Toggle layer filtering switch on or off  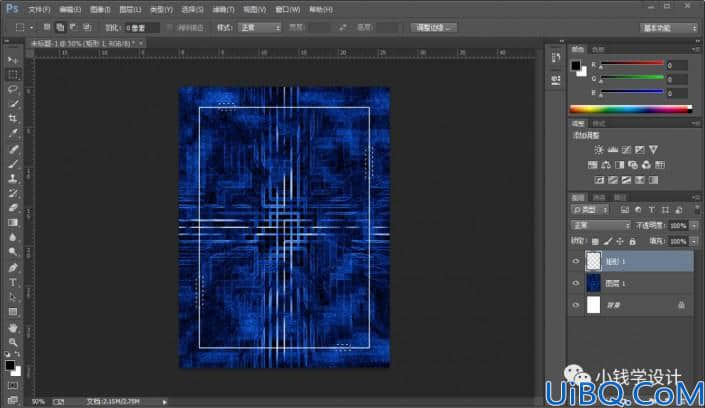[695, 210]
